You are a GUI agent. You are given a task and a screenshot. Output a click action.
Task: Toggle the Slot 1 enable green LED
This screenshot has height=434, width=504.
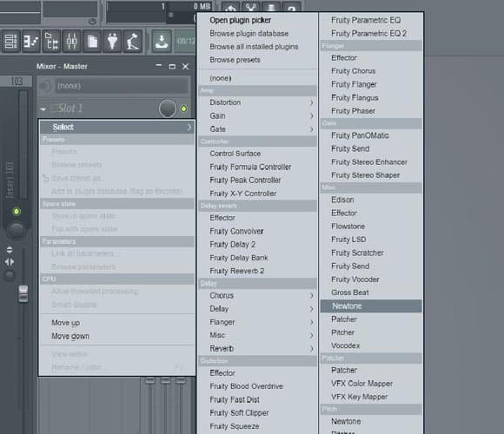183,108
